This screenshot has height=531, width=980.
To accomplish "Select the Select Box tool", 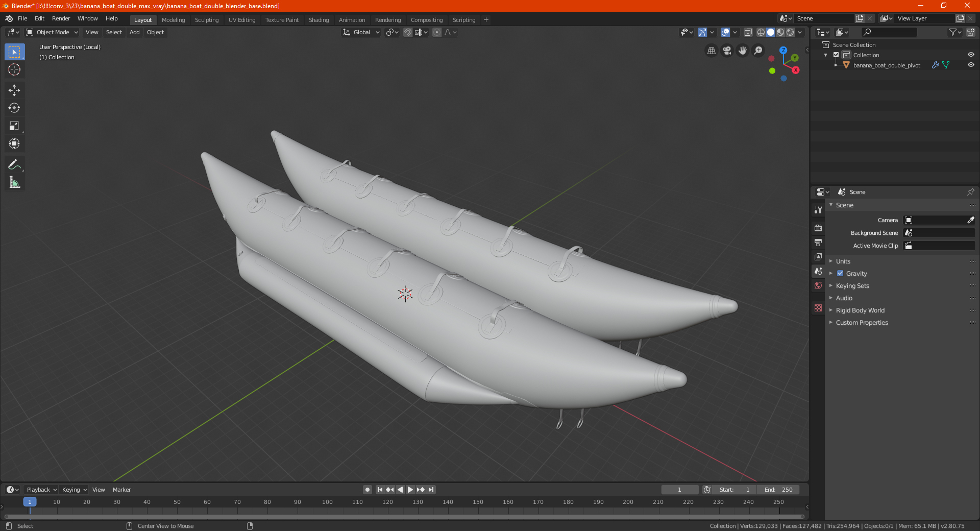I will (x=14, y=52).
